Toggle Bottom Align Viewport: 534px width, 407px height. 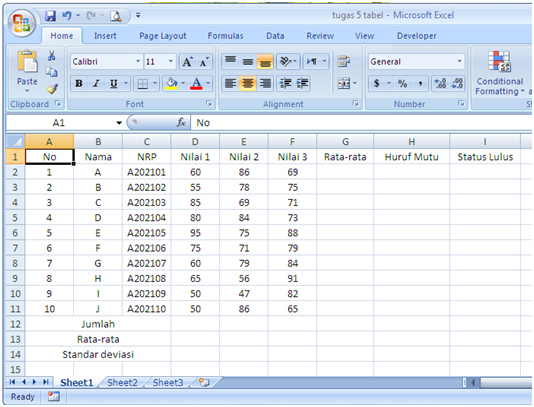pyautogui.click(x=265, y=62)
